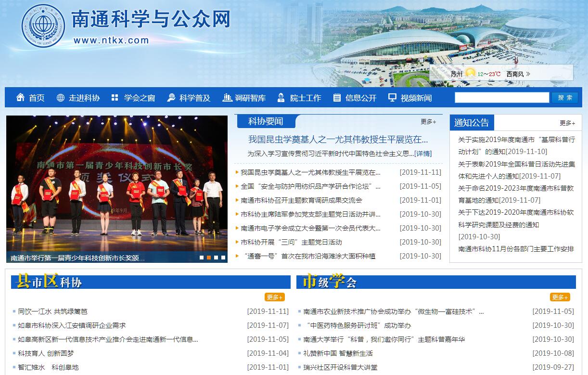The image size is (588, 375).
Task: Open notice 关于下达2019-2020年度南通市科协软科学研究课题
Action: point(516,224)
